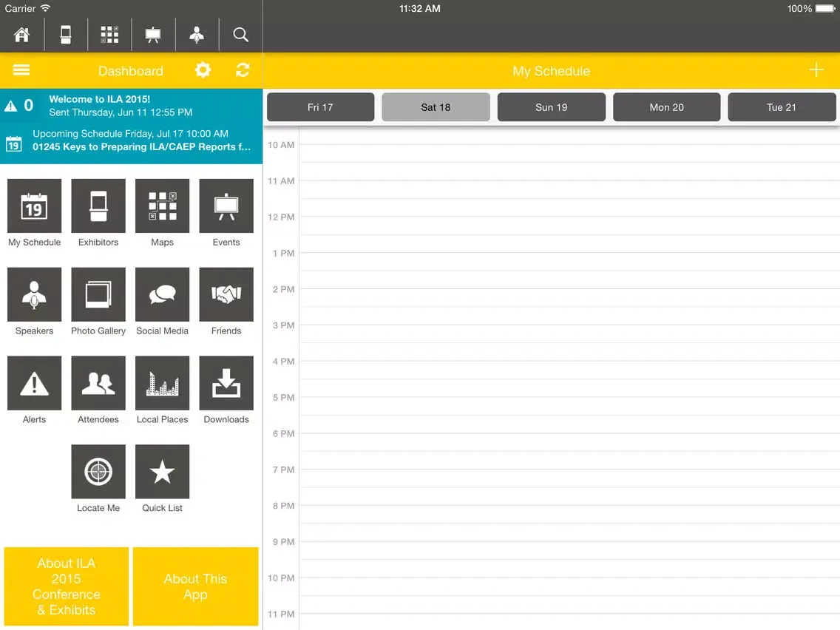Screen dimensions: 840x630
Task: Click the My Schedule header title
Action: 552,71
